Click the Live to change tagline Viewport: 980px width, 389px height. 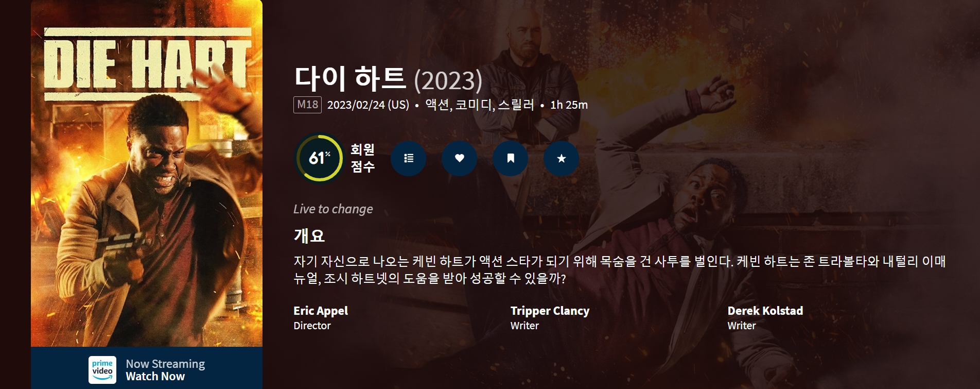pos(333,209)
